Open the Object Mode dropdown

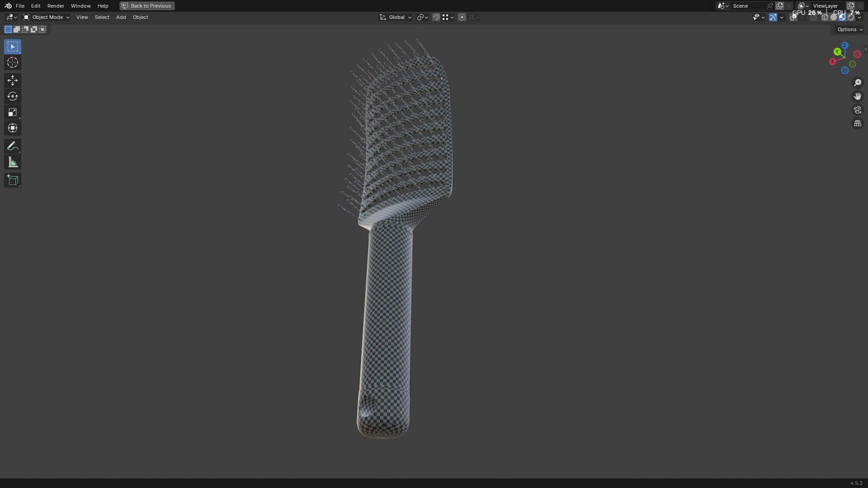pyautogui.click(x=46, y=17)
